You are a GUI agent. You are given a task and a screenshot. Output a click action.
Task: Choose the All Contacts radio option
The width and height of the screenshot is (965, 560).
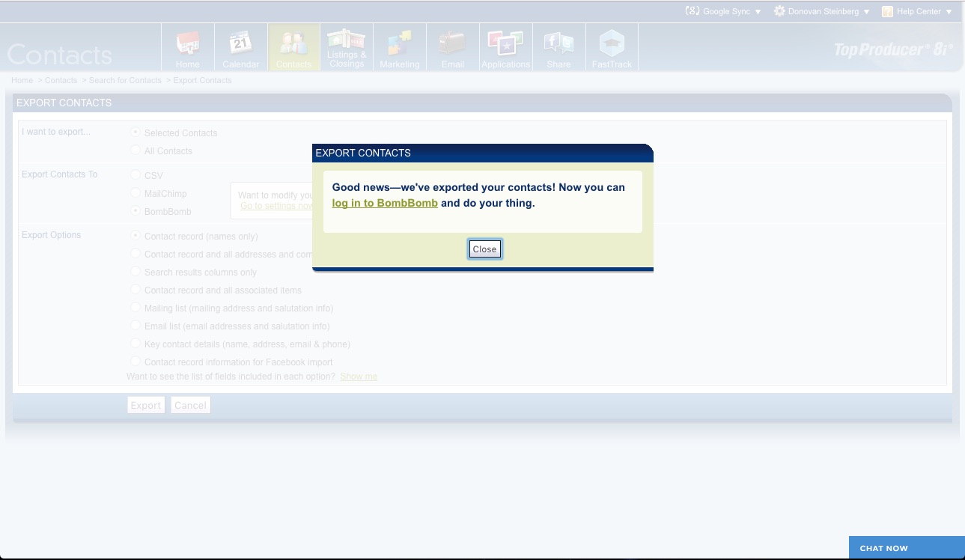point(136,150)
